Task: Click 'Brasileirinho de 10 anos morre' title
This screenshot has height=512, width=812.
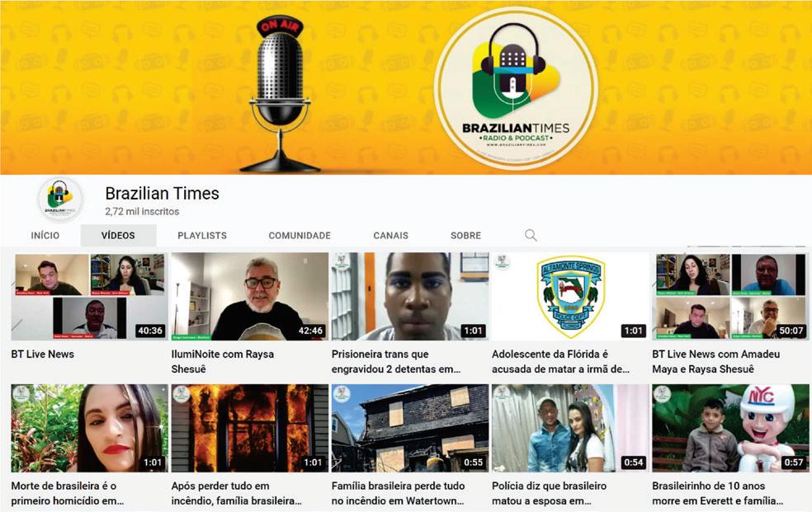Action: tap(718, 493)
